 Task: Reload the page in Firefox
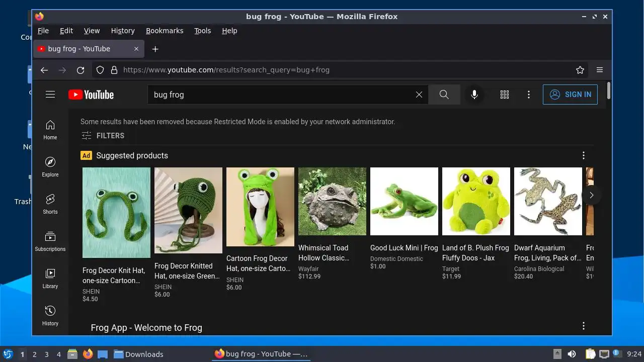tap(80, 70)
